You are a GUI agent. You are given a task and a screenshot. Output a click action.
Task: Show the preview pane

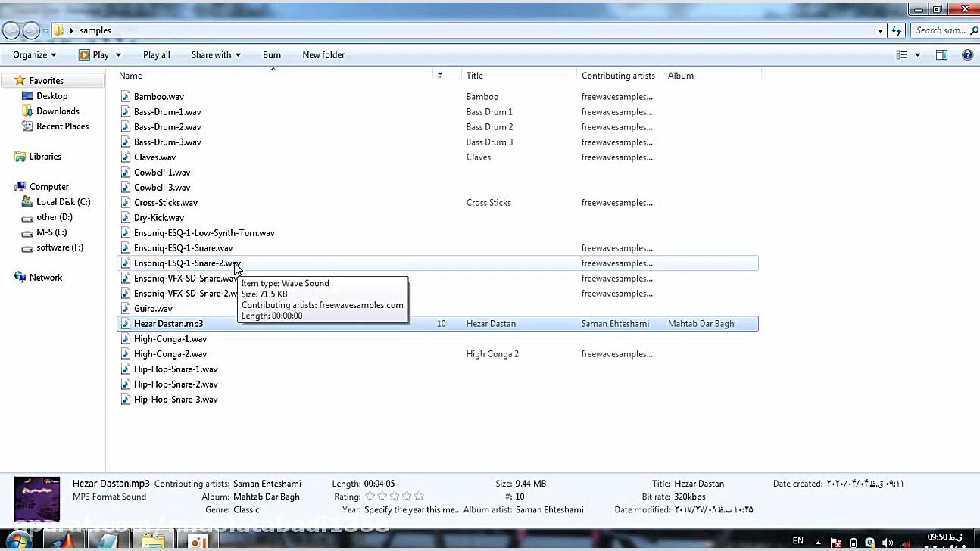coord(941,54)
